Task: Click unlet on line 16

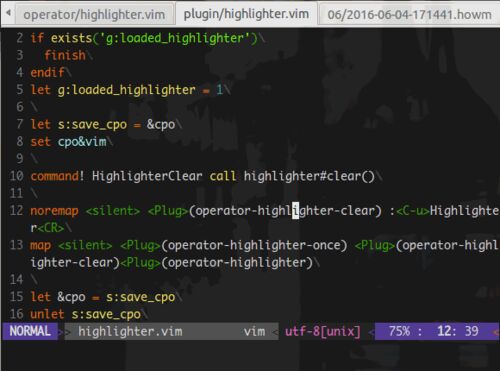Action: (47, 314)
